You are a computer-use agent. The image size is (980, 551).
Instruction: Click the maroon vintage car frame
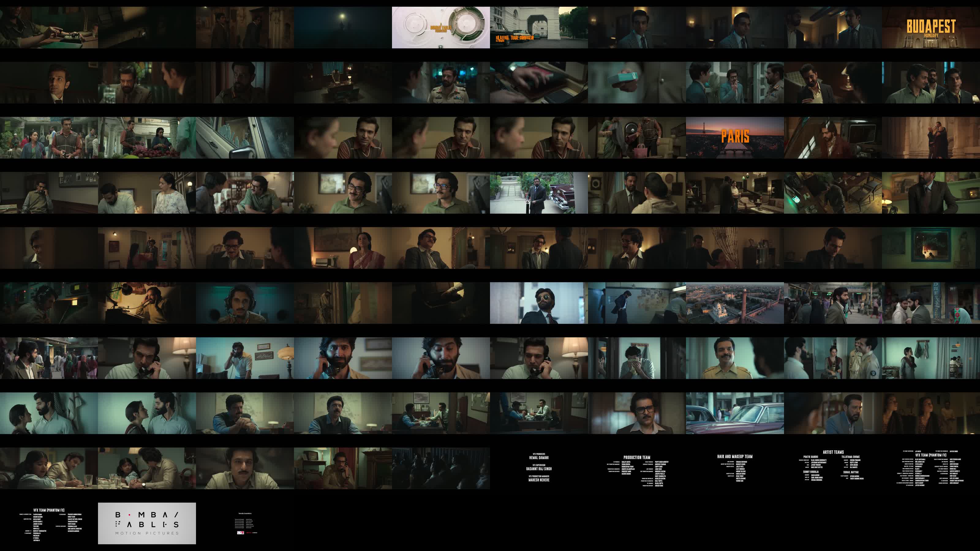(x=735, y=413)
